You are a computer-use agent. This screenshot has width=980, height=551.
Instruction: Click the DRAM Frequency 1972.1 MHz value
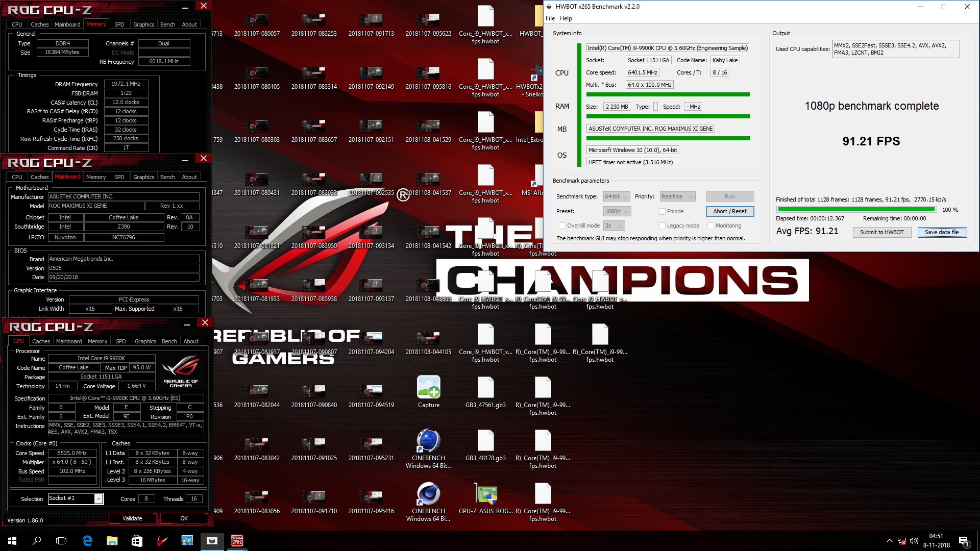126,84
